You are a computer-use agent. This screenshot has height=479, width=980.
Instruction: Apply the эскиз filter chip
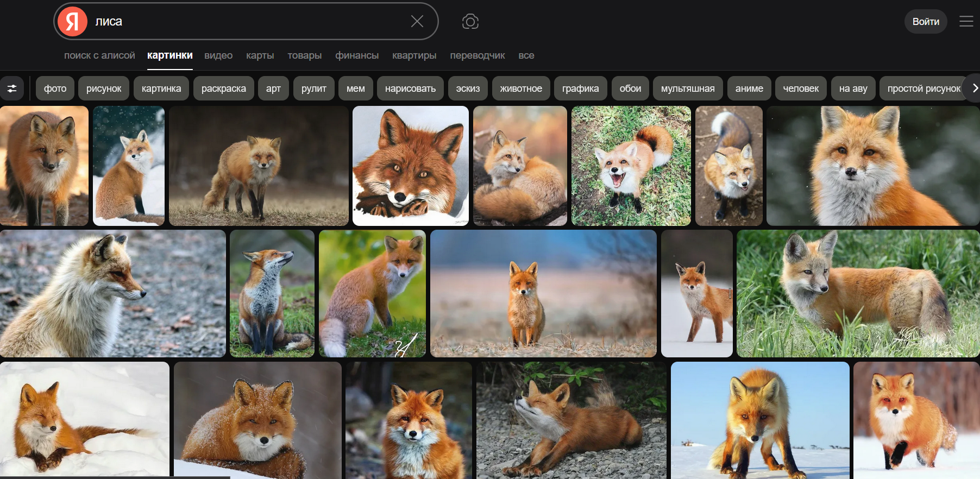(x=468, y=88)
